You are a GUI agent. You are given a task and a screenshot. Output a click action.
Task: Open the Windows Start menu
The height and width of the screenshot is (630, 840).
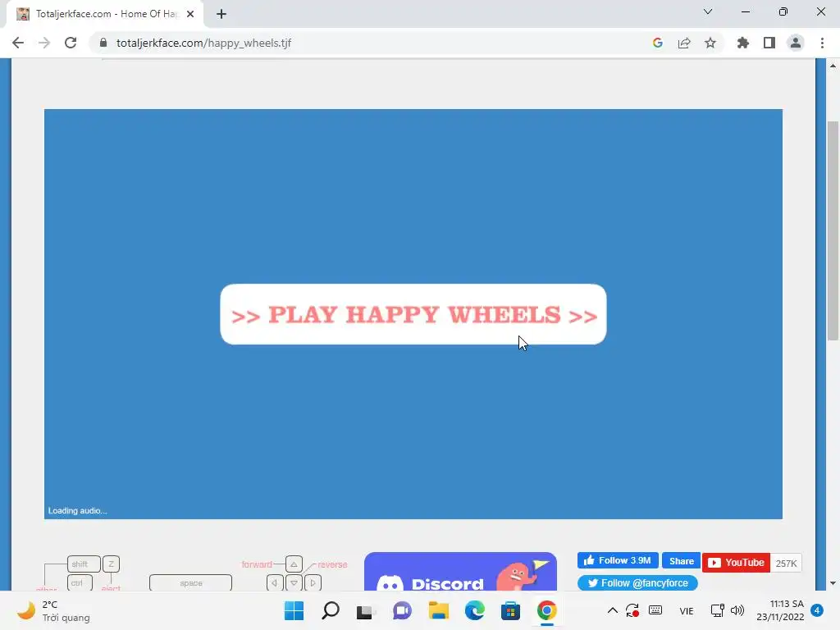294,610
